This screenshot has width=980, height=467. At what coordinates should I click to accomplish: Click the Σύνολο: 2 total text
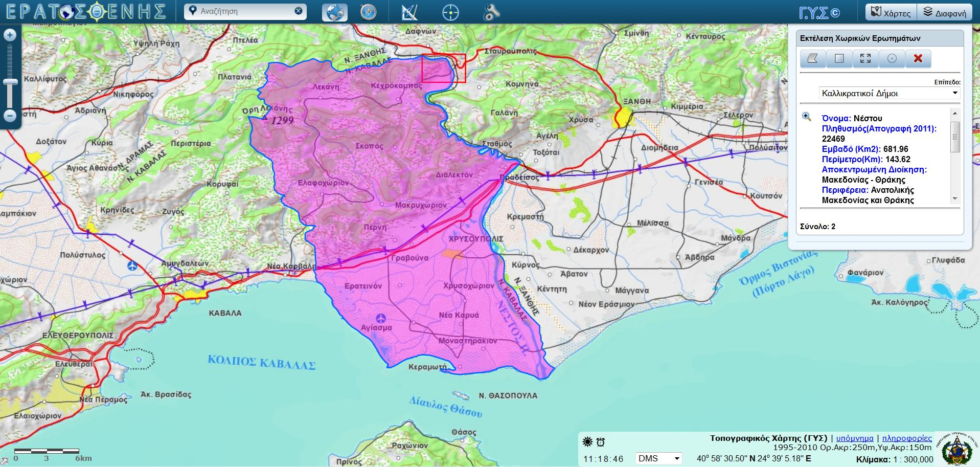pyautogui.click(x=817, y=226)
